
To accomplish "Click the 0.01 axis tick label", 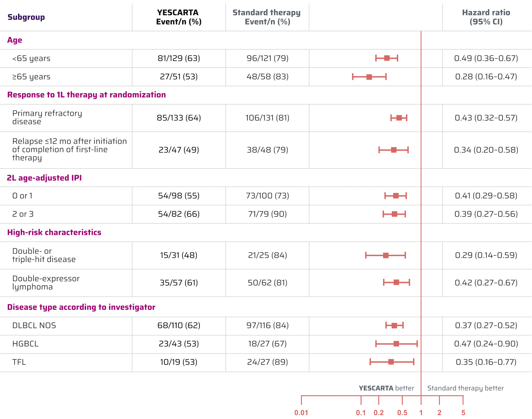I will pyautogui.click(x=301, y=413).
